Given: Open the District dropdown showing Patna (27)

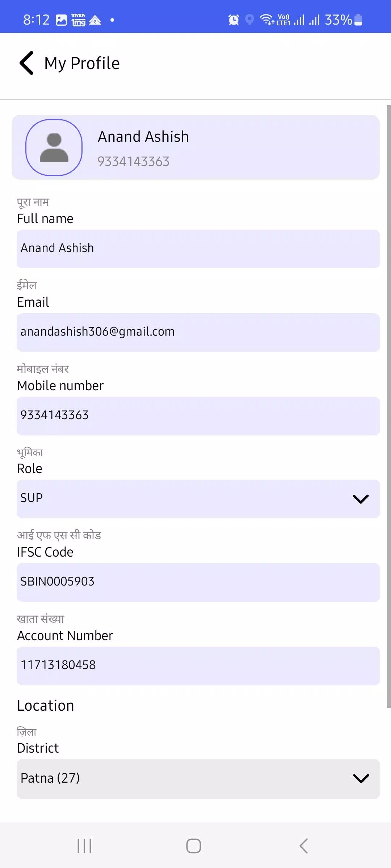Looking at the screenshot, I should [x=198, y=779].
